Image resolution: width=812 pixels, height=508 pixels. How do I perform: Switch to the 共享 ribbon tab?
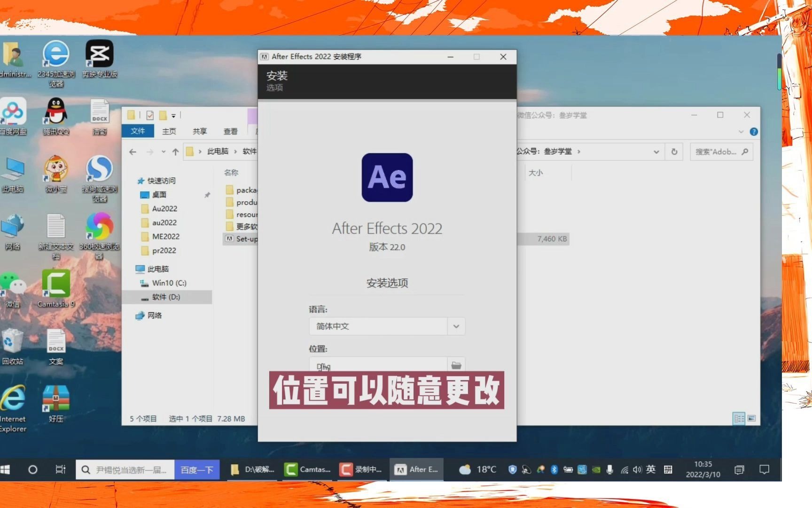click(199, 131)
